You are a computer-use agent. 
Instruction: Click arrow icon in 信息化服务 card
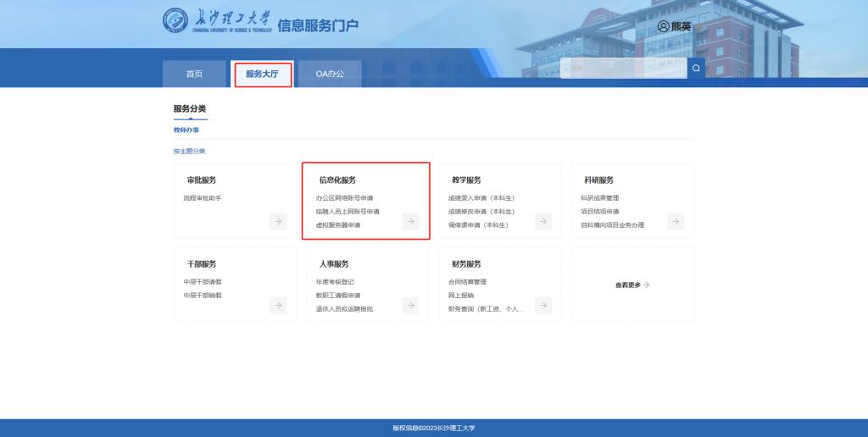pos(410,221)
